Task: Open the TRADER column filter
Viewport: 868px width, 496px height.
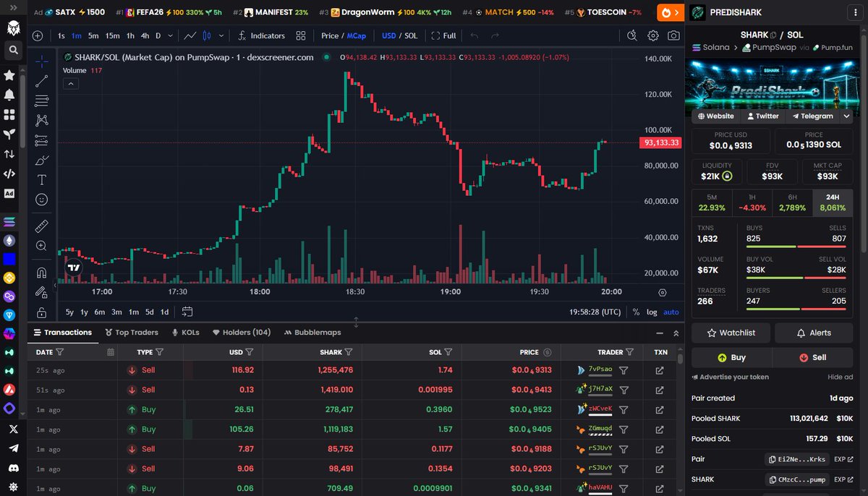Action: click(629, 352)
